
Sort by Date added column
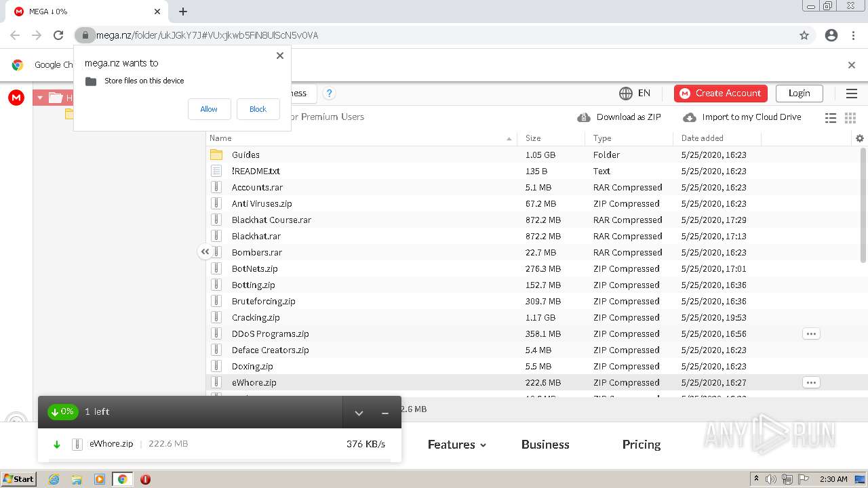click(x=717, y=138)
